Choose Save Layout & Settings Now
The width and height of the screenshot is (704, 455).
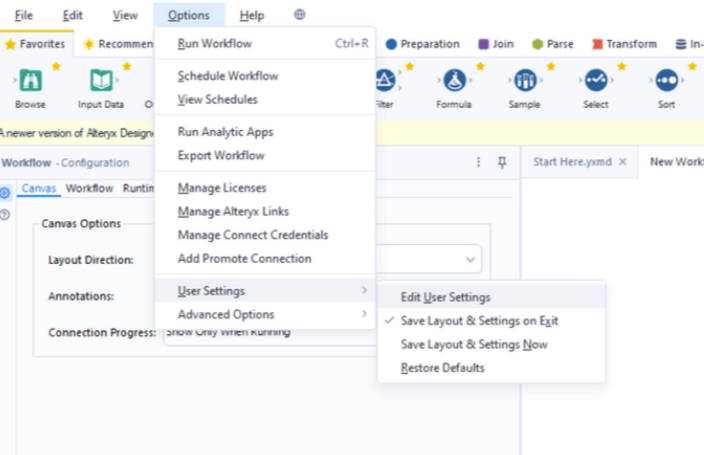492,345
